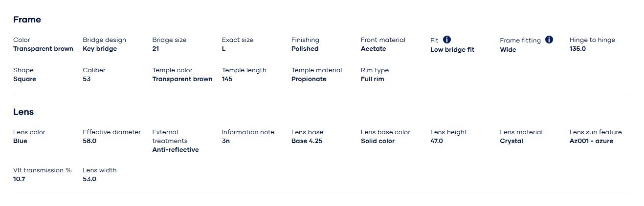This screenshot has width=644, height=206.
Task: Click the Frame section heading
Action: point(27,20)
